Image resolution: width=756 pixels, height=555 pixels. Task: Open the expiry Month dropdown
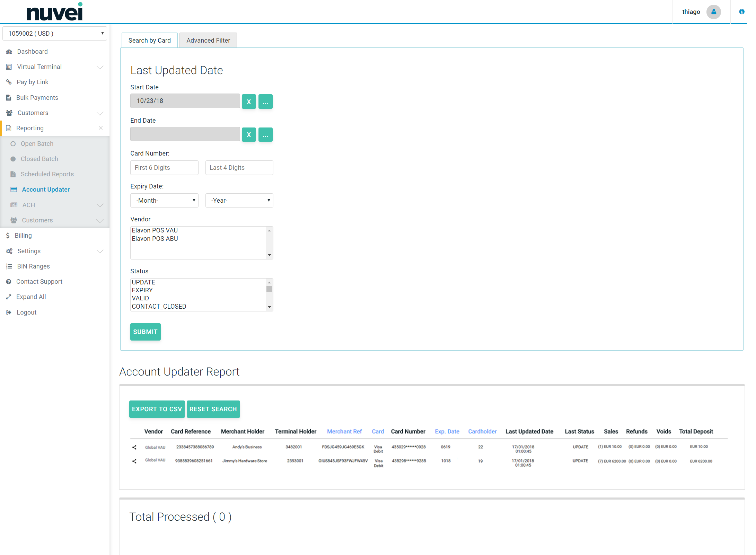coord(164,201)
